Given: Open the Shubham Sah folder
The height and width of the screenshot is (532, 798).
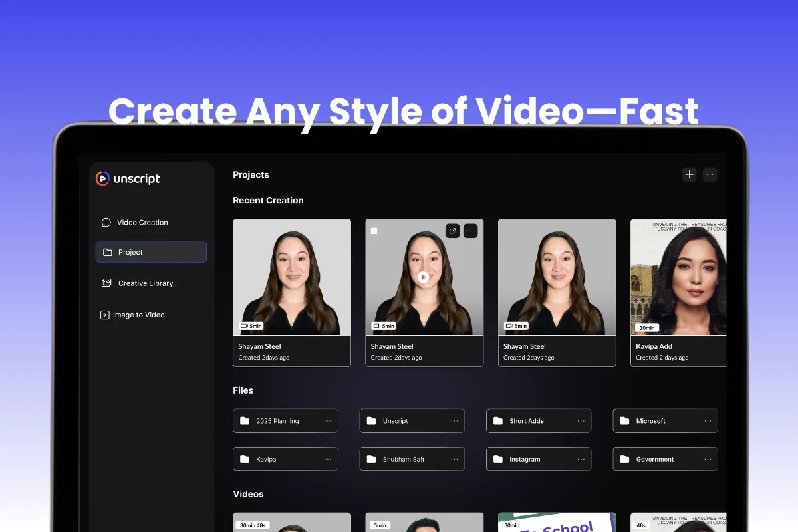Looking at the screenshot, I should [x=412, y=459].
